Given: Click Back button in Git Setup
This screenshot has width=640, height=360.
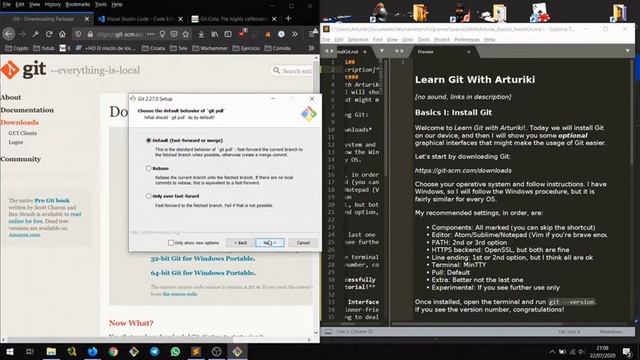Looking at the screenshot, I should click(240, 243).
